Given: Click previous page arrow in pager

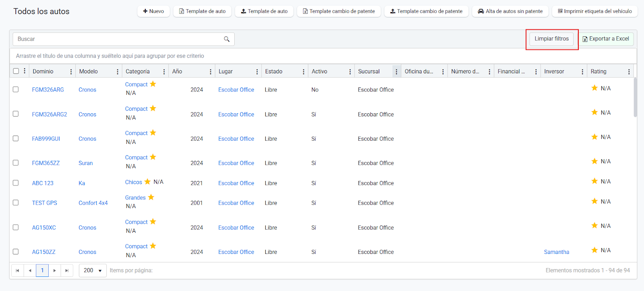Looking at the screenshot, I should tap(30, 270).
